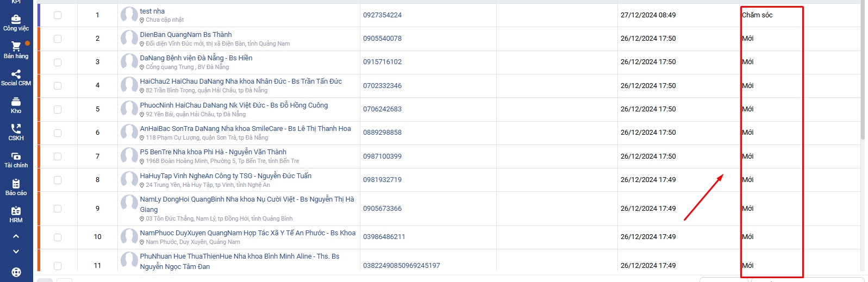Image resolution: width=868 pixels, height=282 pixels.
Task: Expand sidebar list with the down chevron
Action: coord(16,252)
